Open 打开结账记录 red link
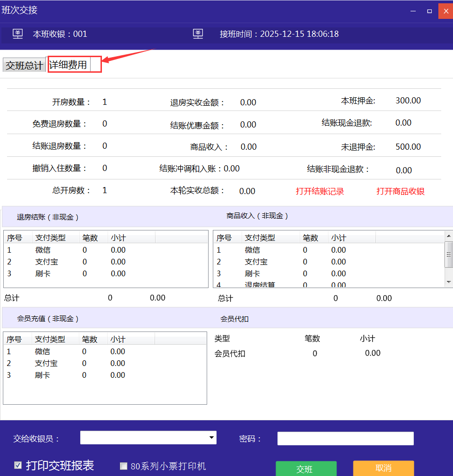The width and height of the screenshot is (453, 476). click(319, 191)
